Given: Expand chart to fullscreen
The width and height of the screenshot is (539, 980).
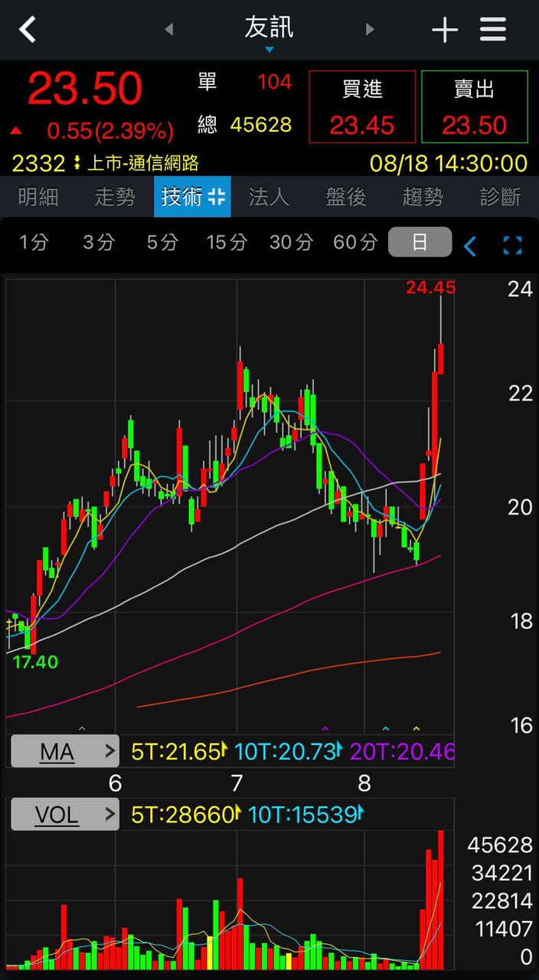Looking at the screenshot, I should [x=512, y=246].
